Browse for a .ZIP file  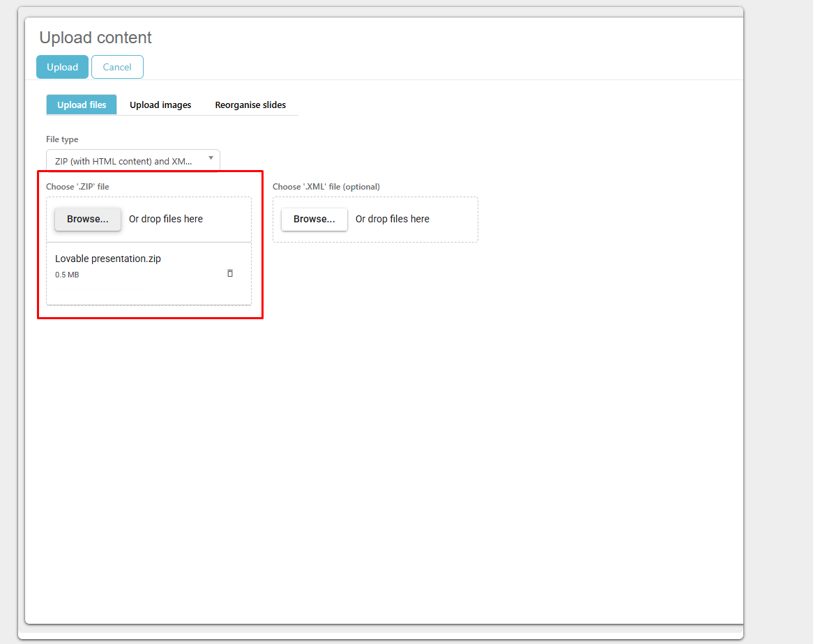(x=88, y=219)
